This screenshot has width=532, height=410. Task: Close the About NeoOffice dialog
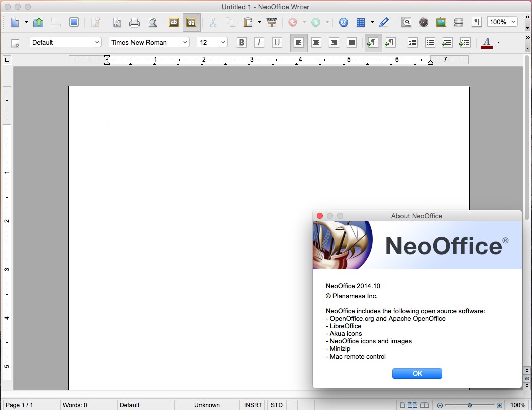click(319, 216)
